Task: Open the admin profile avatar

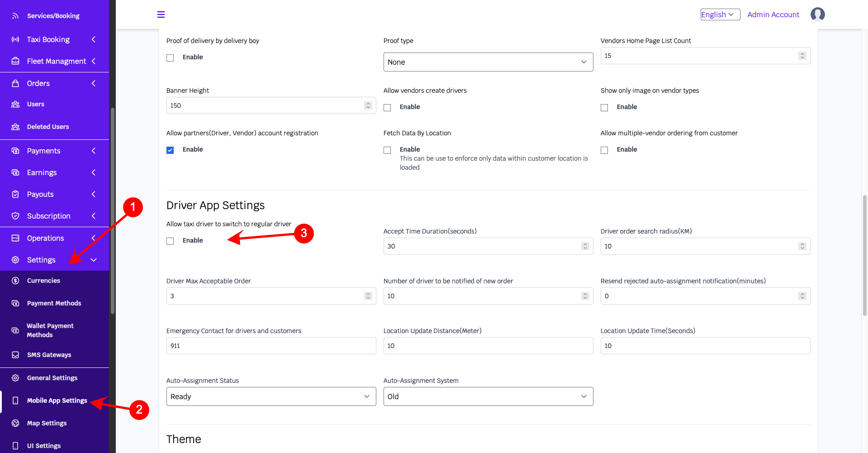Action: tap(817, 14)
